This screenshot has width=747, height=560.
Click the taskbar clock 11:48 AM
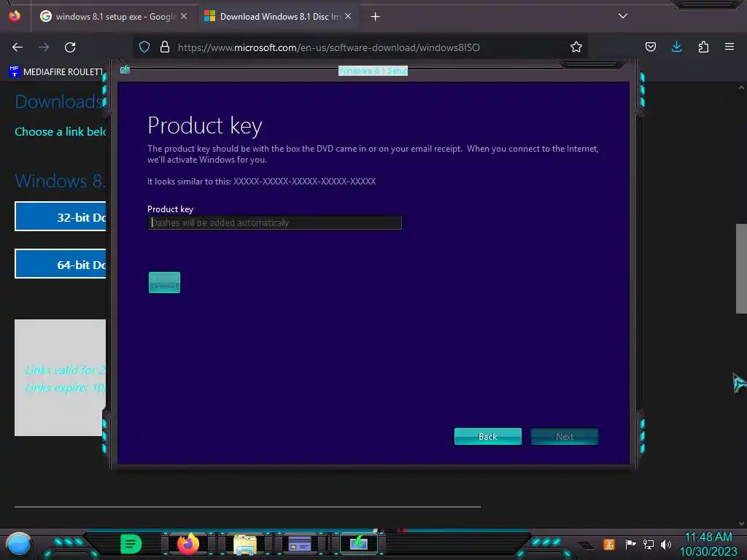coord(708,537)
